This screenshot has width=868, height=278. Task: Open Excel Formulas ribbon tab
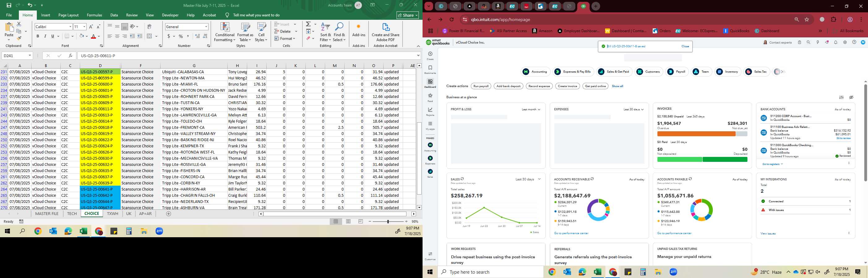pyautogui.click(x=94, y=15)
